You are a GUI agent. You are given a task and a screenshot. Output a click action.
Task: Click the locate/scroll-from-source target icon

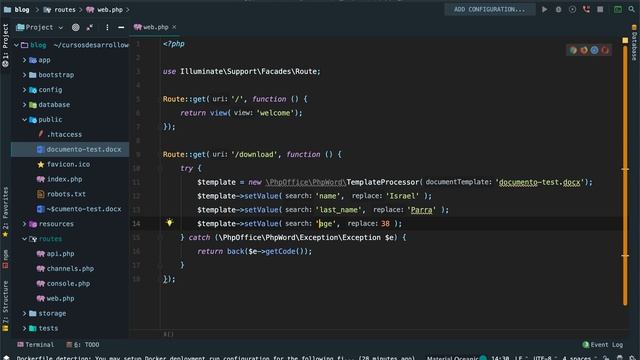point(76,27)
